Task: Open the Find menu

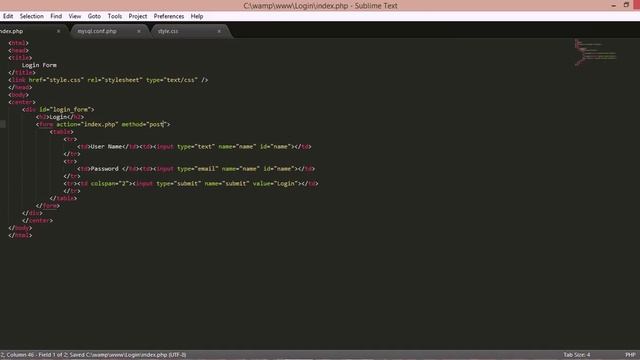Action: (x=56, y=16)
